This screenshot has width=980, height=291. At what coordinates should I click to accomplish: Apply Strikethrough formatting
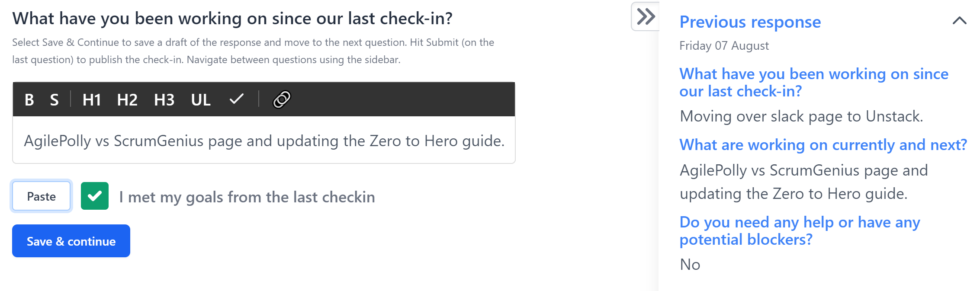tap(54, 100)
